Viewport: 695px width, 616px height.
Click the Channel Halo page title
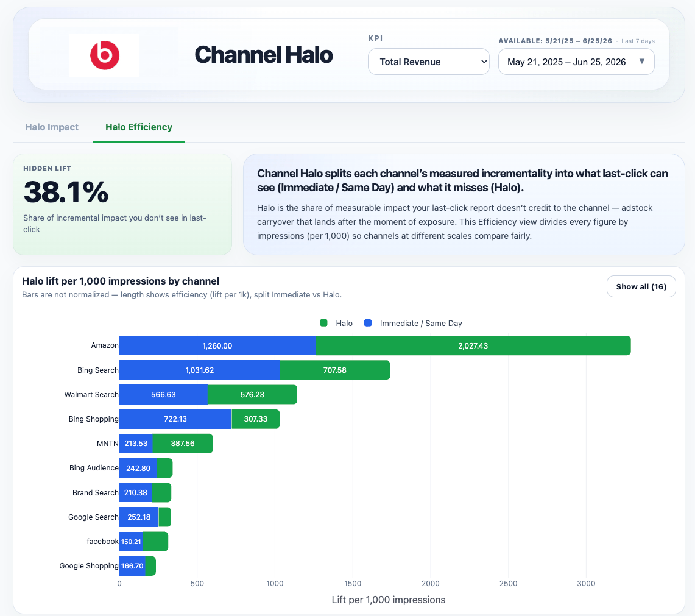[x=264, y=55]
